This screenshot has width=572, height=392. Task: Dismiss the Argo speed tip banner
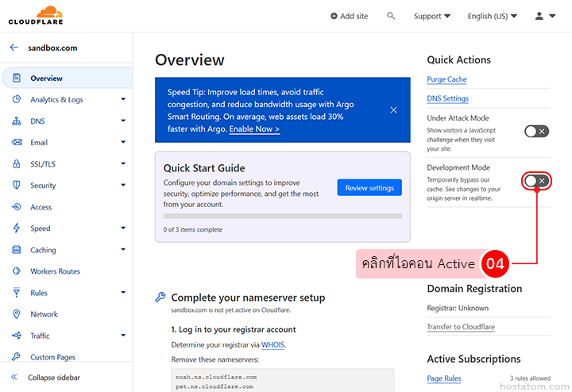click(x=393, y=110)
